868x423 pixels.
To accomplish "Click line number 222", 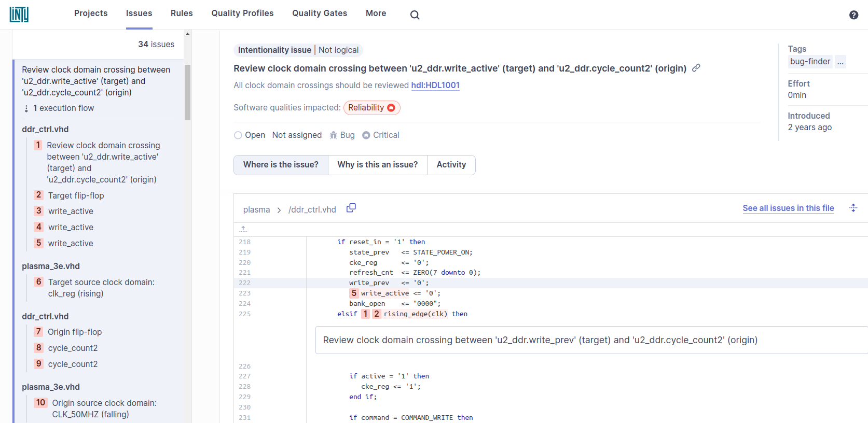I will tap(244, 283).
